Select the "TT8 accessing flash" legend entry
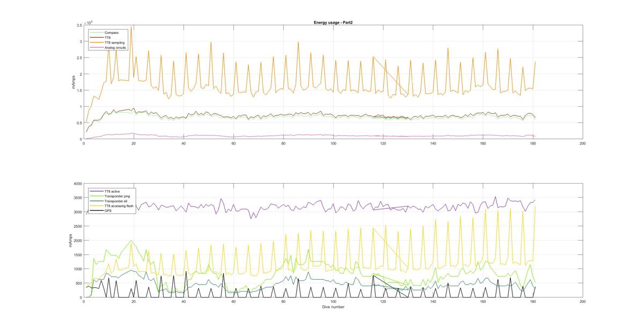 click(x=118, y=206)
